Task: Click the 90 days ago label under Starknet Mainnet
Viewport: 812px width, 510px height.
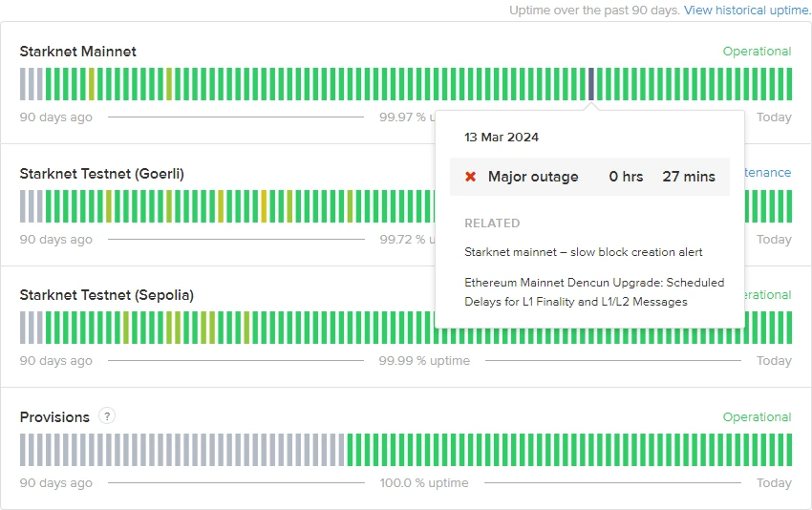Action: tap(56, 117)
